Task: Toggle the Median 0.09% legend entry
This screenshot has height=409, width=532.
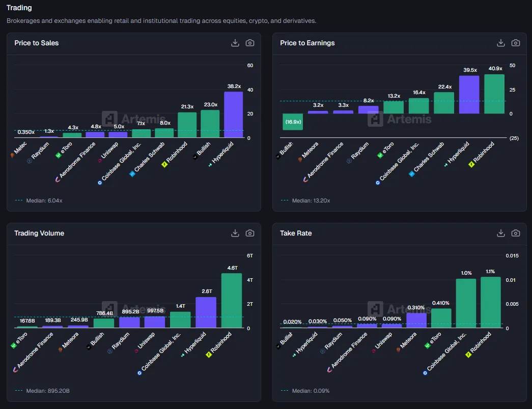Action: tap(305, 391)
